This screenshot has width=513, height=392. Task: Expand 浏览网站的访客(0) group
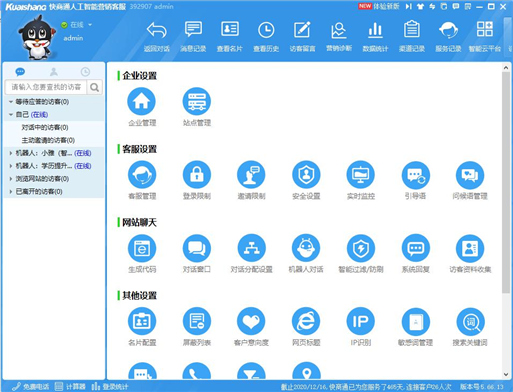(x=11, y=179)
